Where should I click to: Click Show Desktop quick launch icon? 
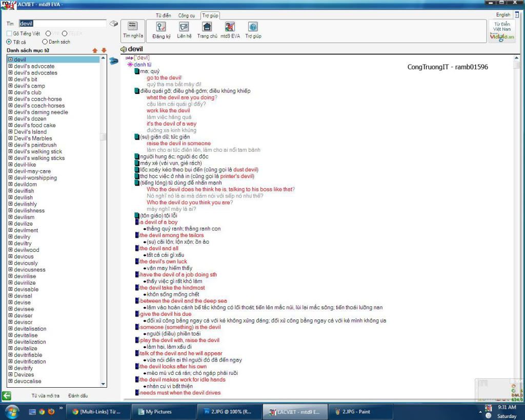click(x=32, y=412)
